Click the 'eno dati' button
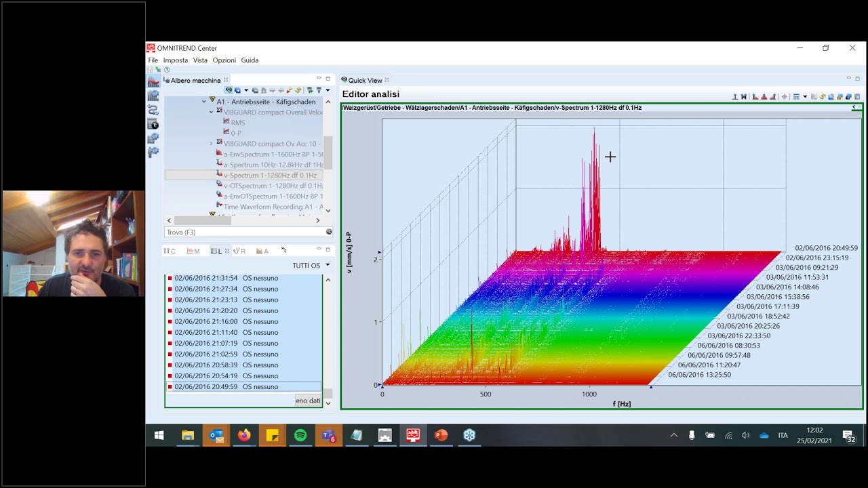Screen dimensions: 868x488 click(308, 401)
